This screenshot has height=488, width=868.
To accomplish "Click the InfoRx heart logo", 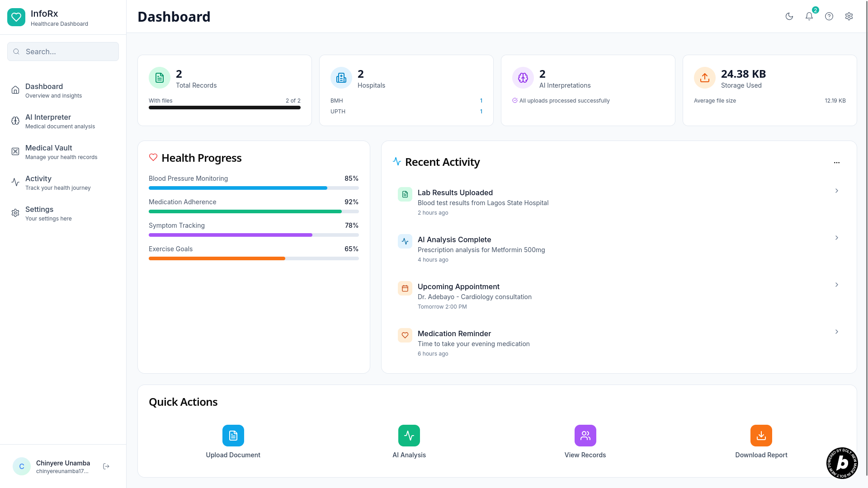I will pos(16,17).
